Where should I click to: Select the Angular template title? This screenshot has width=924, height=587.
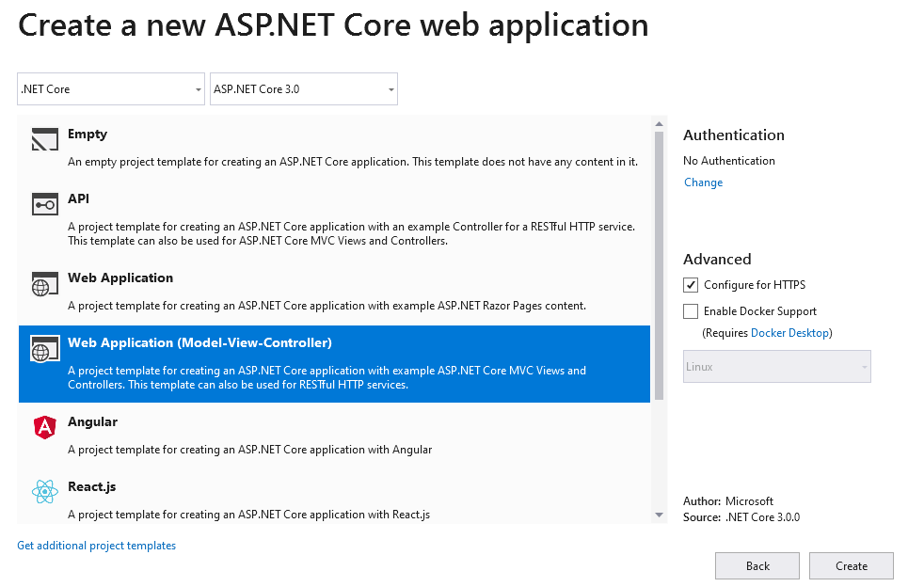pyautogui.click(x=92, y=421)
